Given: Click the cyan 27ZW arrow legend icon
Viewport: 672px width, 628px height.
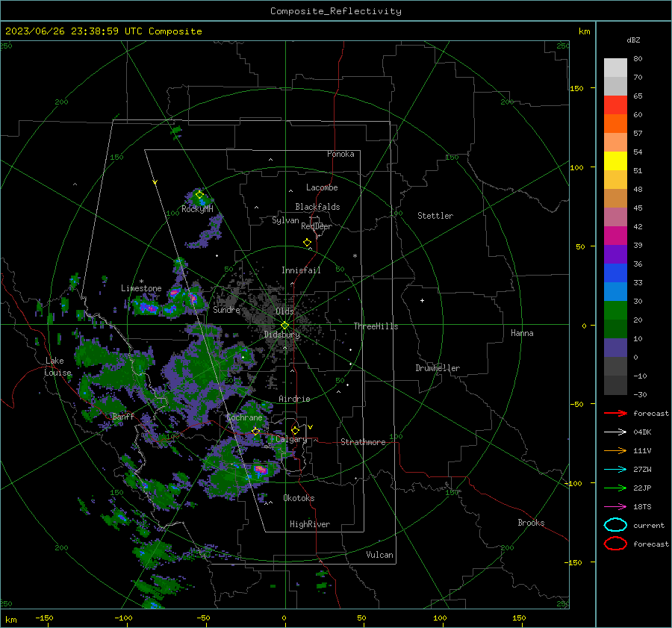Looking at the screenshot, I should (615, 470).
